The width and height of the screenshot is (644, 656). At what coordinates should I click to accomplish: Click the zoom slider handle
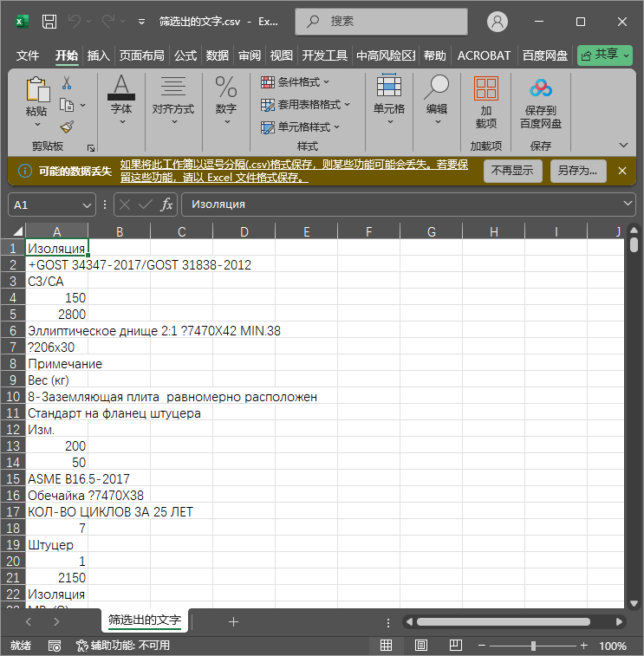[x=533, y=646]
